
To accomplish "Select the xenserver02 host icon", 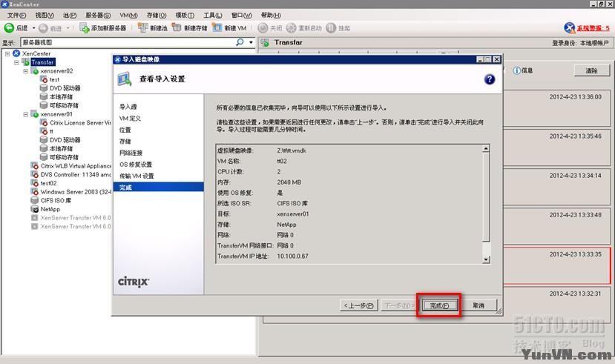I will 35,71.
